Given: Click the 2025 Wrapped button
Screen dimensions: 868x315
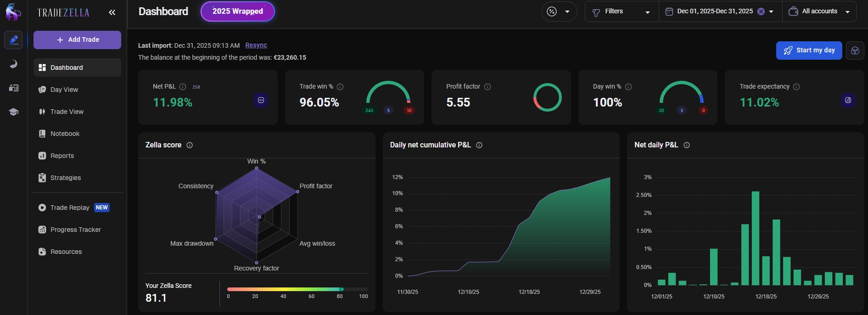Looking at the screenshot, I should pos(237,11).
